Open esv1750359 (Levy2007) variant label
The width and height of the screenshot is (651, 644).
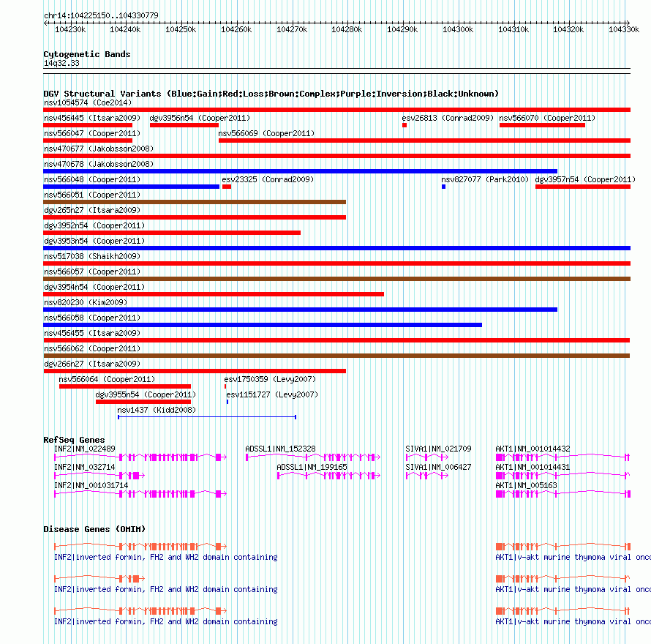click(270, 379)
